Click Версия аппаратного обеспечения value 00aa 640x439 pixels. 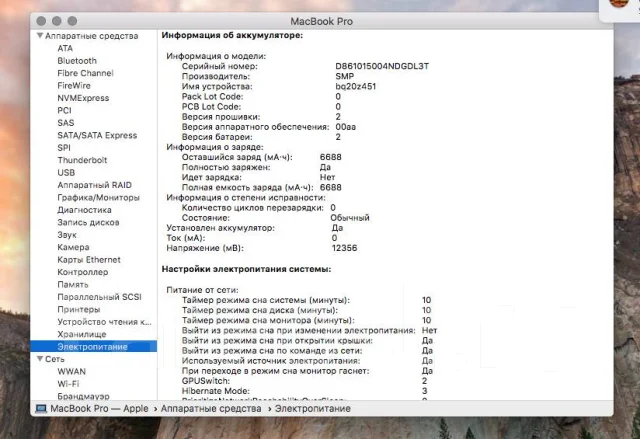345,127
